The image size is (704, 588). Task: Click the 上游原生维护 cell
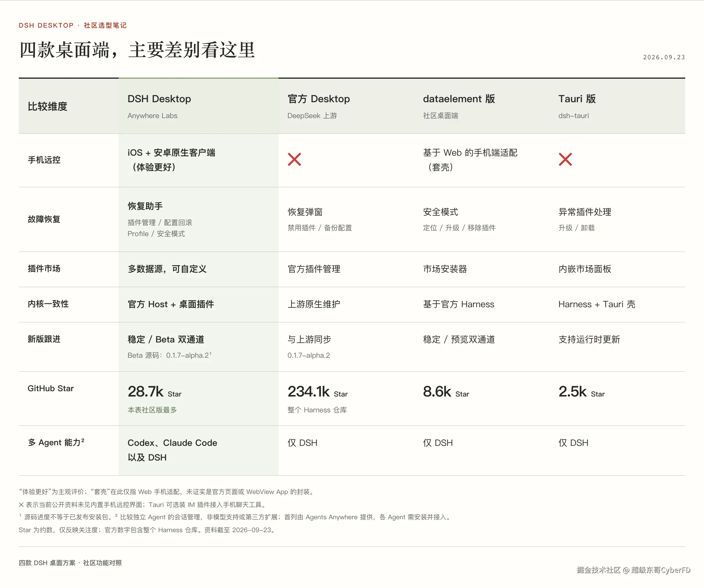[314, 304]
